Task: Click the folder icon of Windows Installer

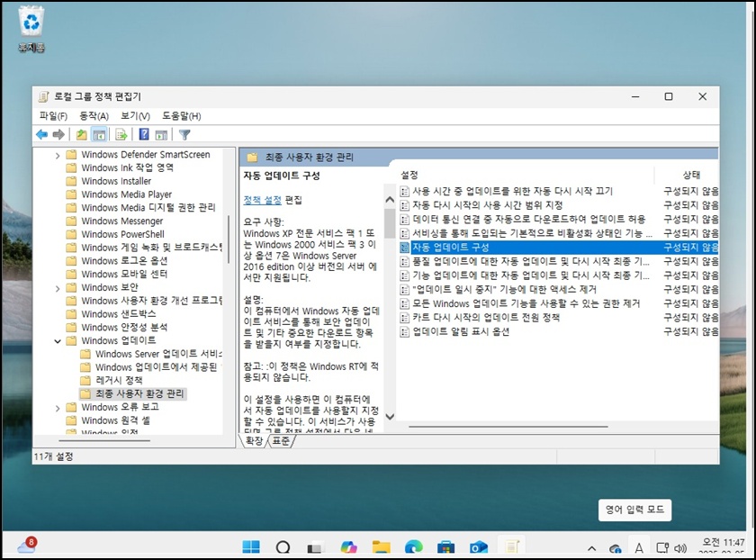Action: pyautogui.click(x=71, y=181)
